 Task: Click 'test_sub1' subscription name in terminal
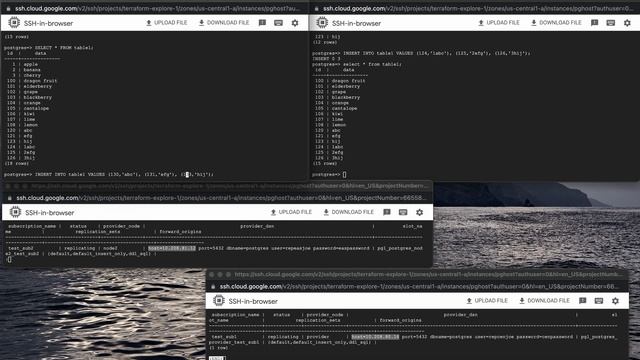(224, 337)
